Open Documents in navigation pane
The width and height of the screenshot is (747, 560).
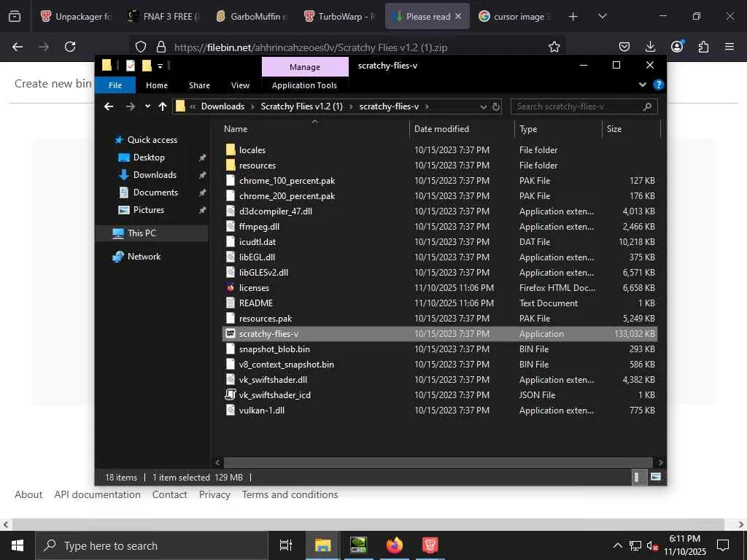pyautogui.click(x=155, y=192)
